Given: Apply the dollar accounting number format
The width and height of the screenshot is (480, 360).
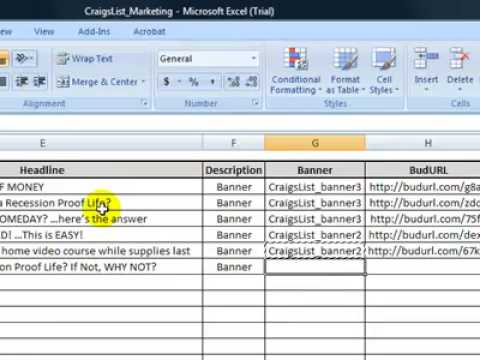Looking at the screenshot, I should point(166,81).
